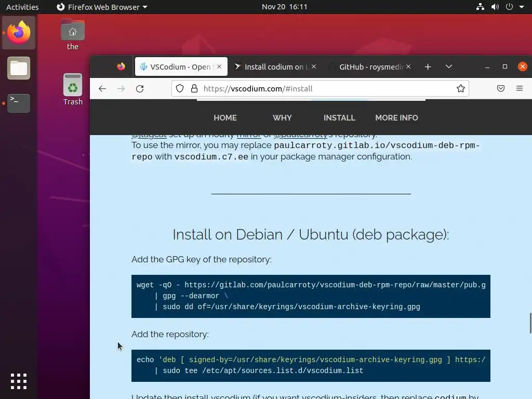
Task: Go to INSTALL in site navigation
Action: point(339,118)
